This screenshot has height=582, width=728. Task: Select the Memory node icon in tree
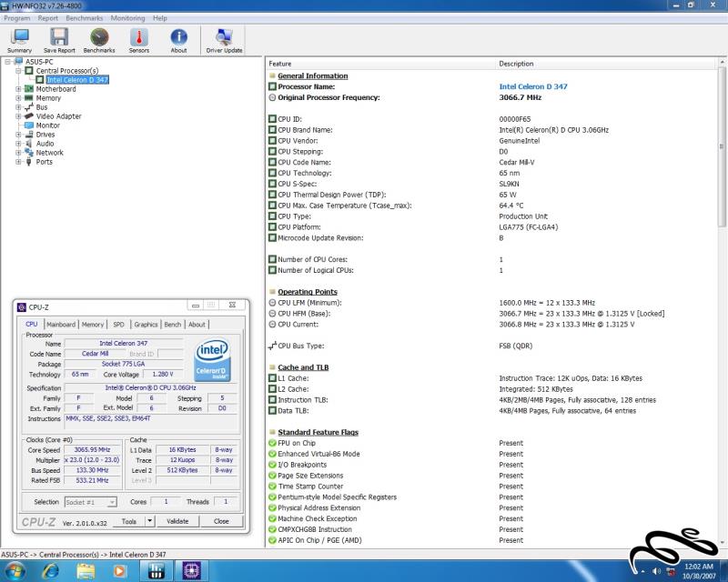(x=29, y=98)
